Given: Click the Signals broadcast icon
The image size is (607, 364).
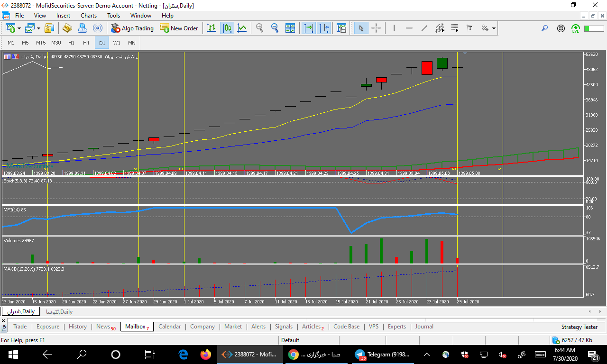Looking at the screenshot, I should 98,28.
